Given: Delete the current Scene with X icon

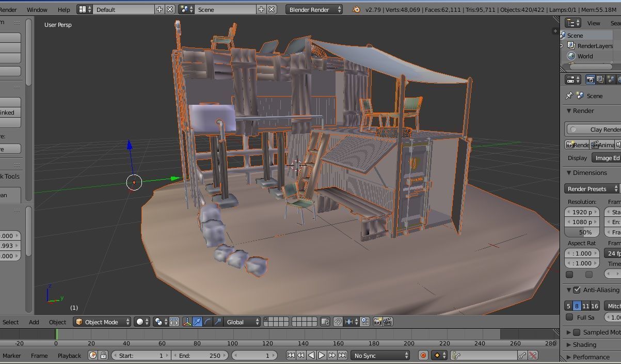Looking at the screenshot, I should [272, 9].
